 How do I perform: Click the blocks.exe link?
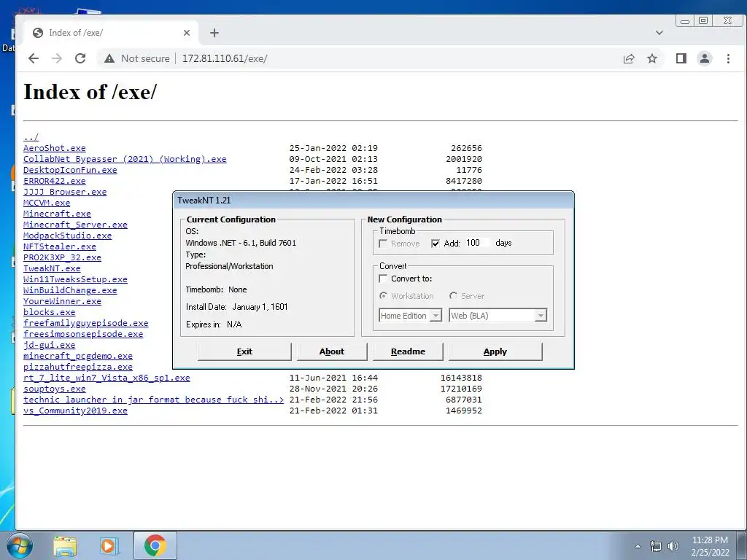[x=49, y=312]
